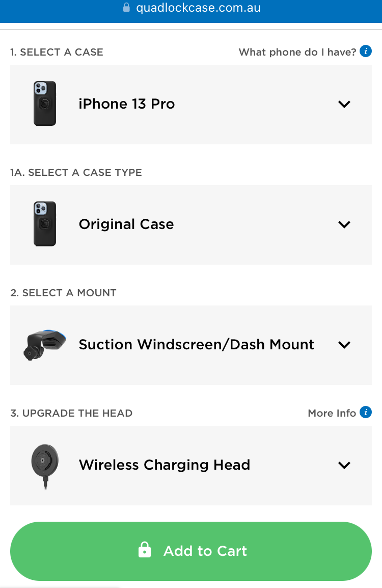Click the info icon next to More Info
Screen dimensions: 382x588
pyautogui.click(x=366, y=412)
